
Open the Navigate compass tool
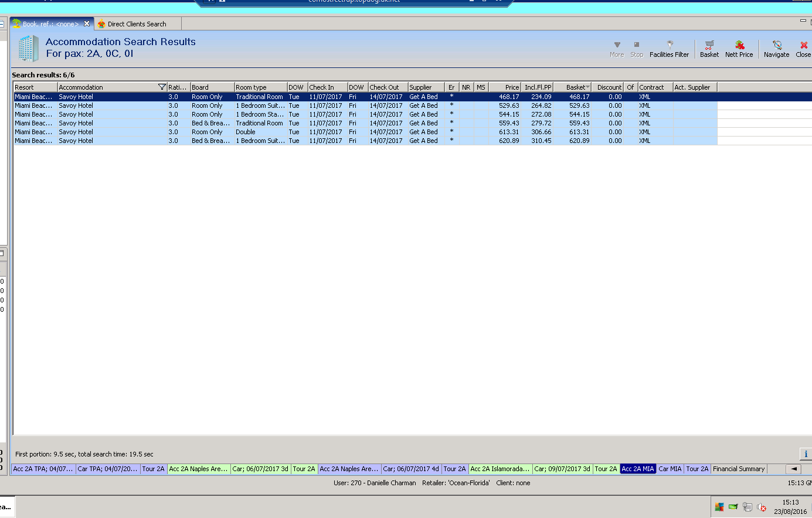tap(776, 46)
